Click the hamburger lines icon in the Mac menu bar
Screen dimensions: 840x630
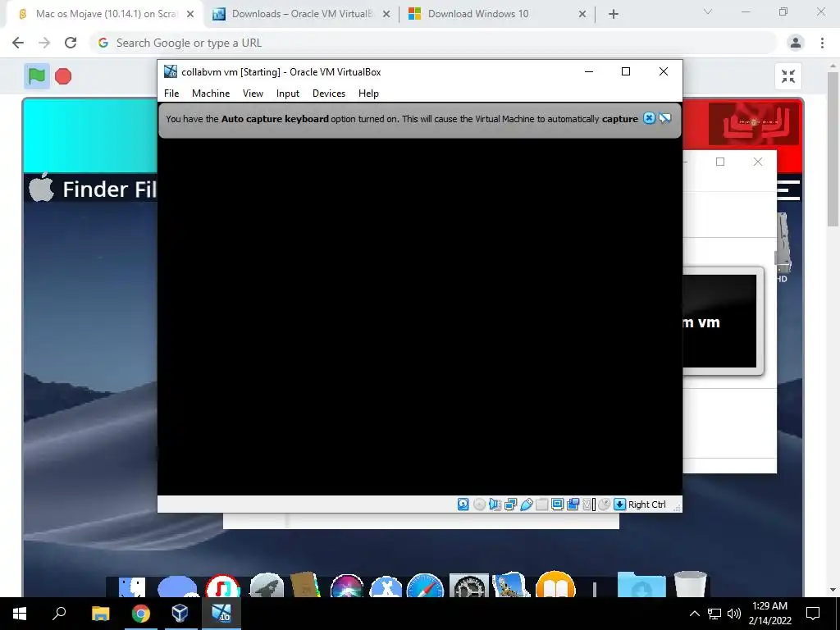pos(788,189)
